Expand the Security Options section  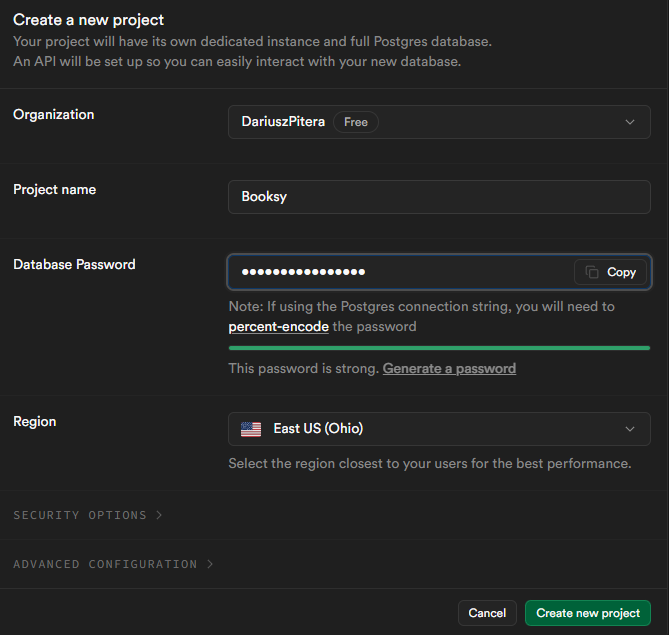(80, 515)
